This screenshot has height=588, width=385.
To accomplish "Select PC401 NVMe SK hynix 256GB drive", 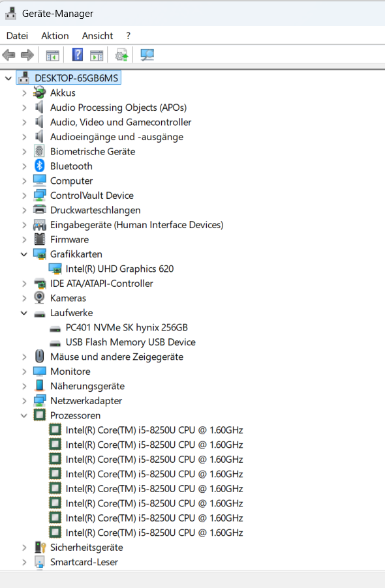I will [127, 327].
